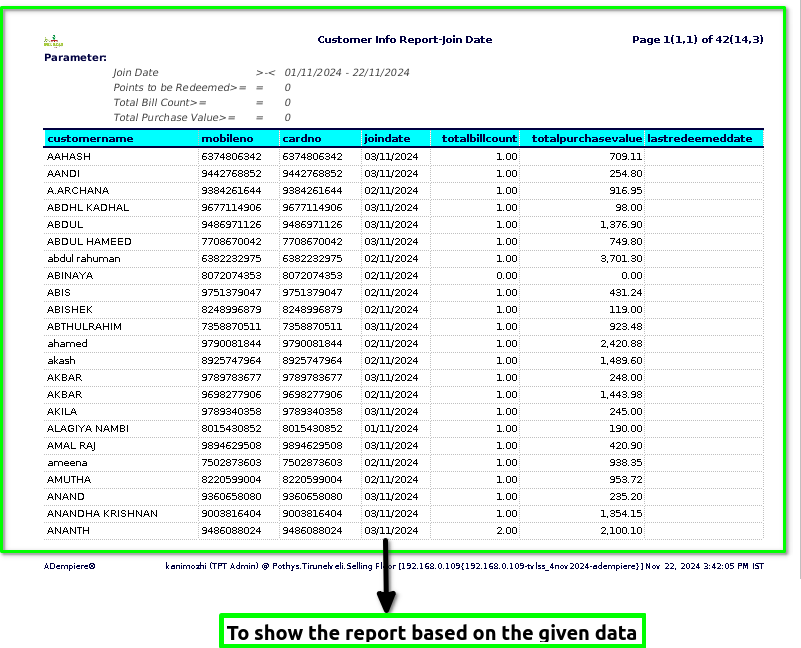801x648 pixels.
Task: Click the 'ADempiere®' footer text
Action: [69, 566]
